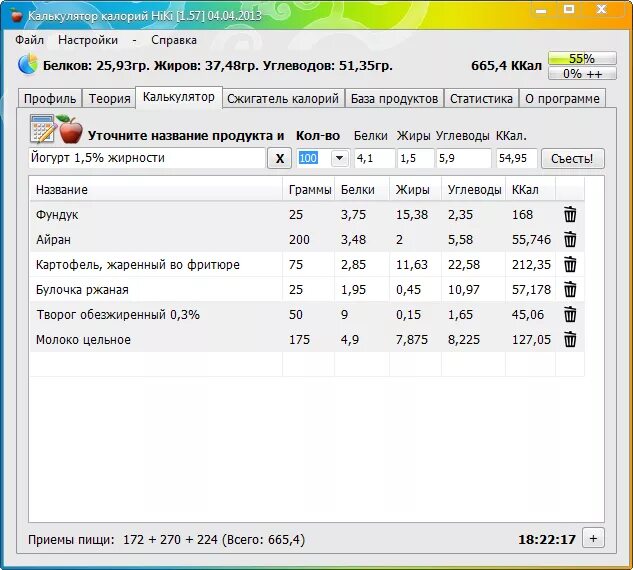Image resolution: width=633 pixels, height=570 pixels.
Task: Select the Молоко цельное name
Action: (83, 340)
